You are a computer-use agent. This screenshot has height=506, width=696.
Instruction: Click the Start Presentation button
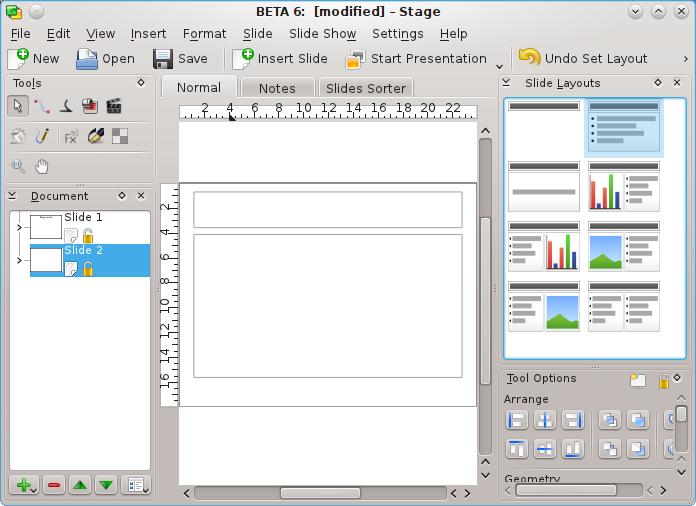(417, 59)
